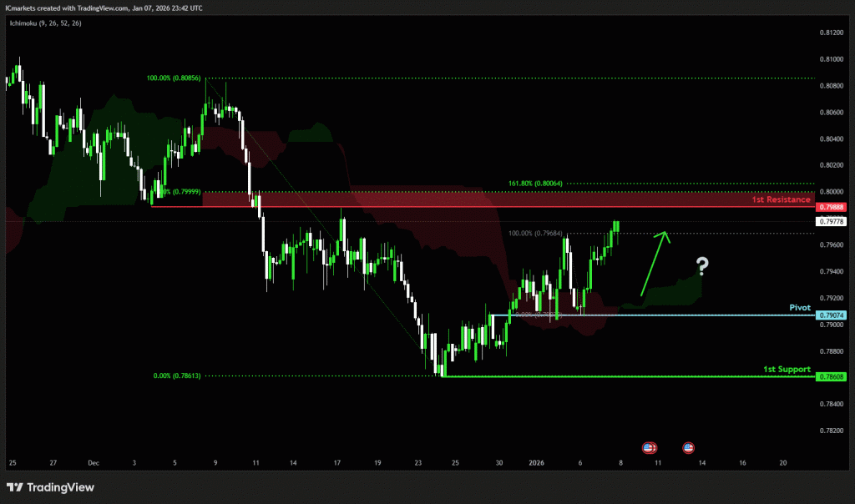855x504 pixels.
Task: Select the 1st Support label
Action: click(x=787, y=369)
